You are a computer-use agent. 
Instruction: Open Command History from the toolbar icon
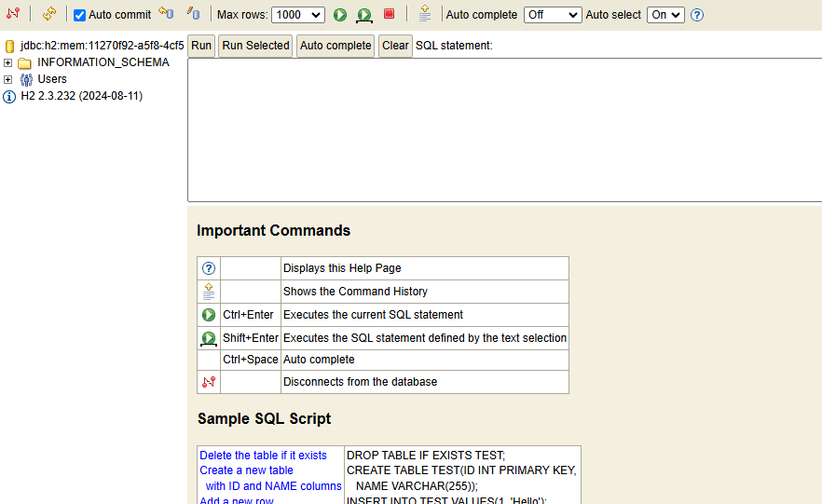(425, 14)
